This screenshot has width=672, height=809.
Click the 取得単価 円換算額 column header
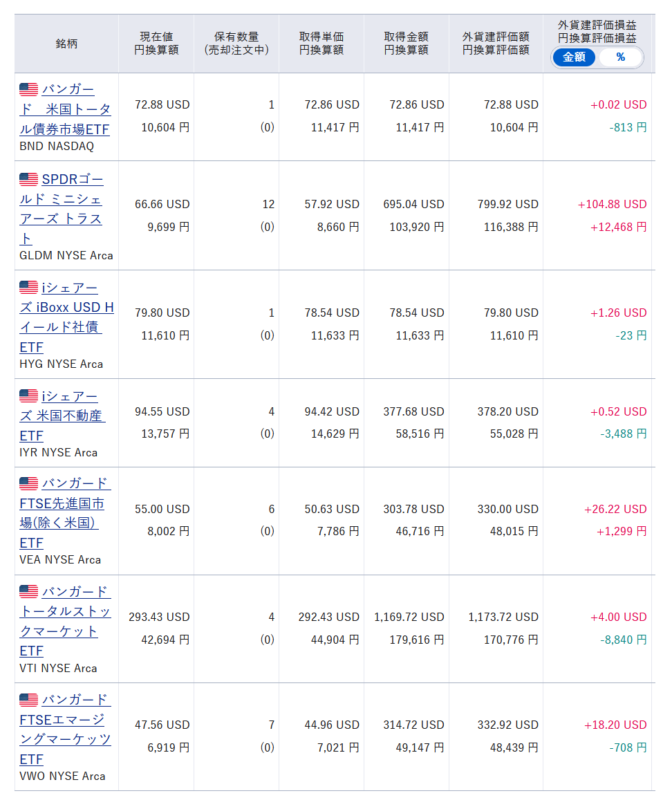tap(321, 44)
